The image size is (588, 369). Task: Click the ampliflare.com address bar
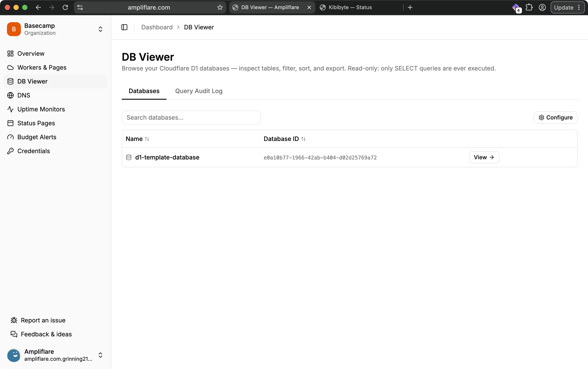click(x=149, y=7)
